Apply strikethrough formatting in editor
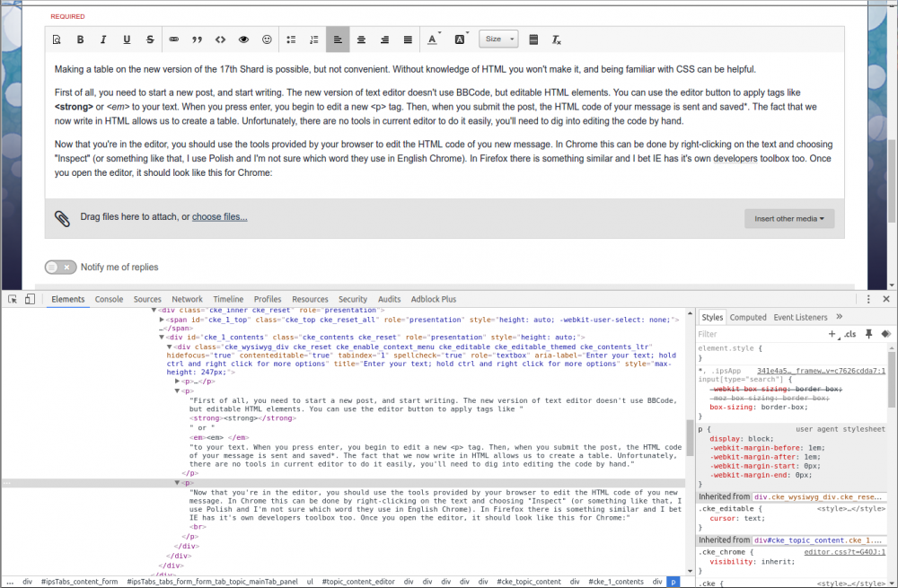The width and height of the screenshot is (898, 588). coord(150,39)
